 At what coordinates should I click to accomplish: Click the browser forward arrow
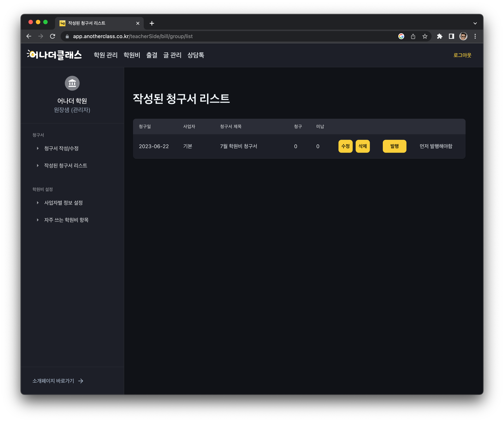click(41, 36)
